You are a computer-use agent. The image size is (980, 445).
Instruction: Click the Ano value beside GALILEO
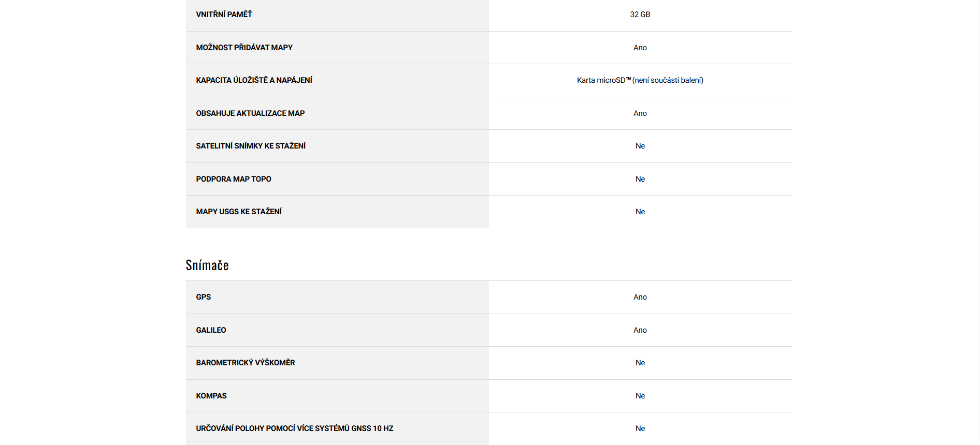point(640,330)
